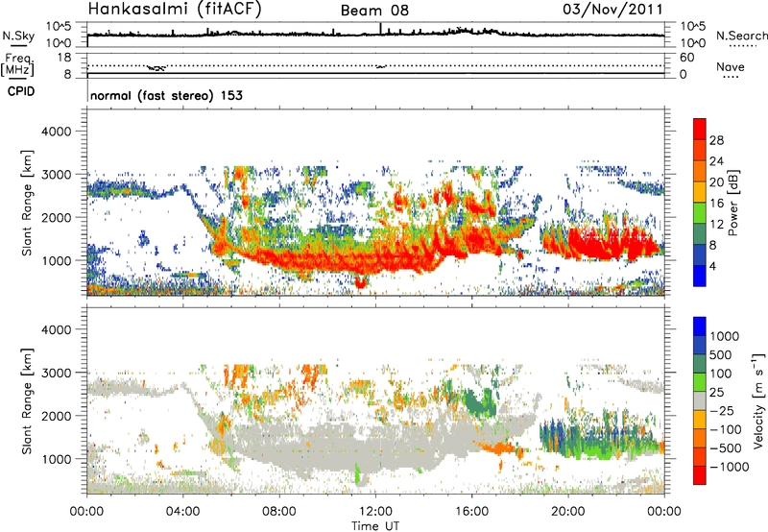Click the 20:00 time tick label
This screenshot has width=768, height=532.
567,512
